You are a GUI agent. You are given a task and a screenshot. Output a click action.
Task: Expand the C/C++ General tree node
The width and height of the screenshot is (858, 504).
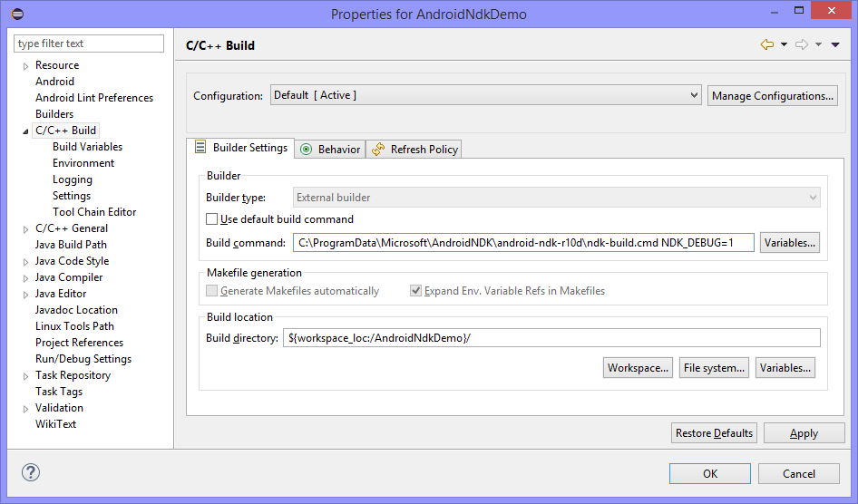tap(25, 228)
